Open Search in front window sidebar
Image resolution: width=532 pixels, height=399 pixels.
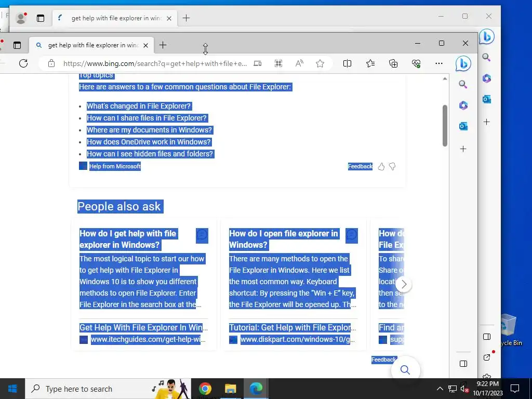click(x=463, y=84)
